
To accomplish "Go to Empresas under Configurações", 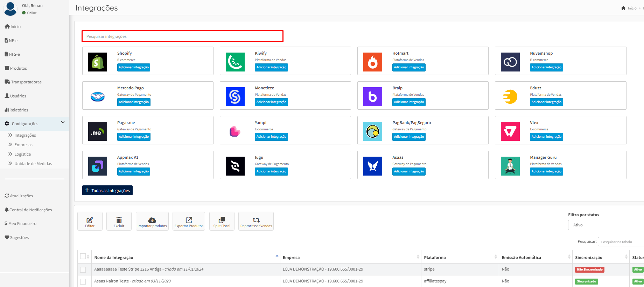I will pos(23,145).
